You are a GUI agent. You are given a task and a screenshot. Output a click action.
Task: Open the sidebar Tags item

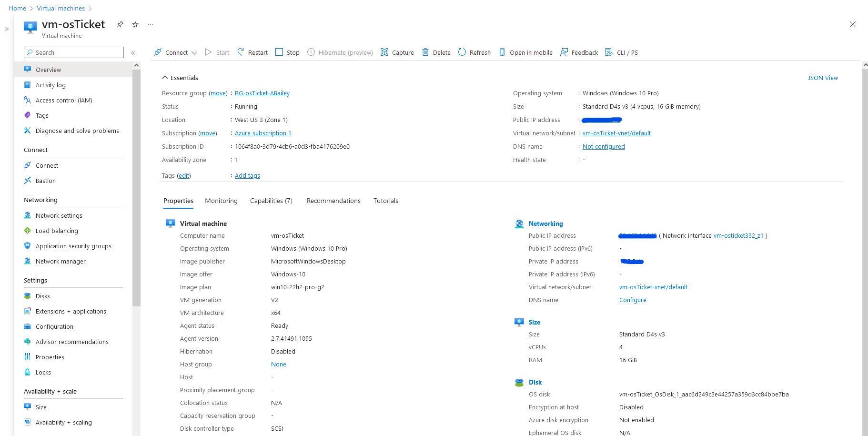[73, 115]
